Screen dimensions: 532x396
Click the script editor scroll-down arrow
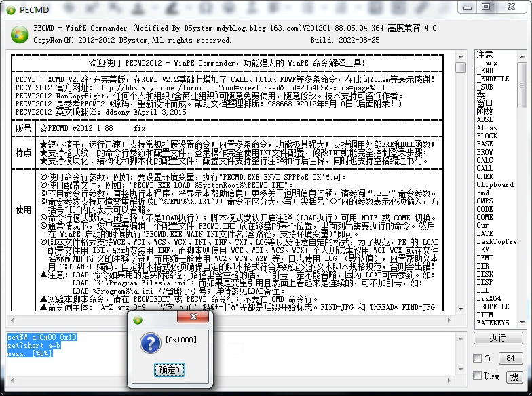click(x=460, y=369)
